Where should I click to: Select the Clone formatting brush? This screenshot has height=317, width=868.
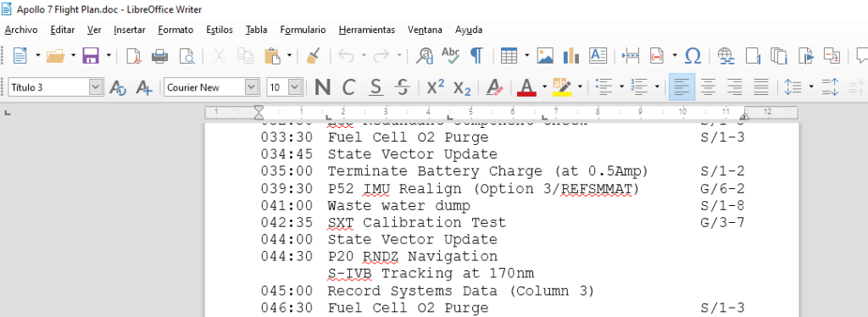[x=313, y=55]
